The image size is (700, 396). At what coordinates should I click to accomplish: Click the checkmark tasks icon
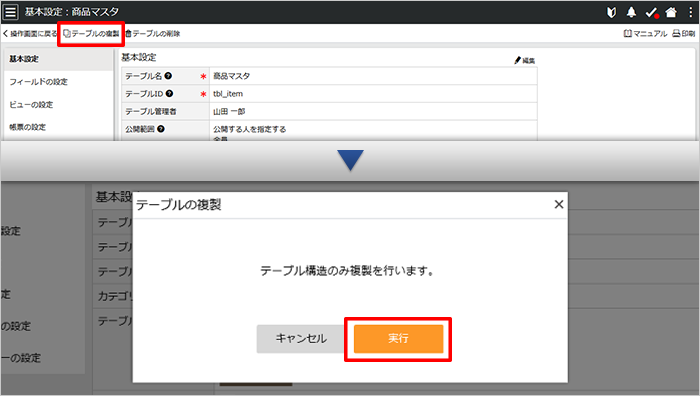pos(652,13)
